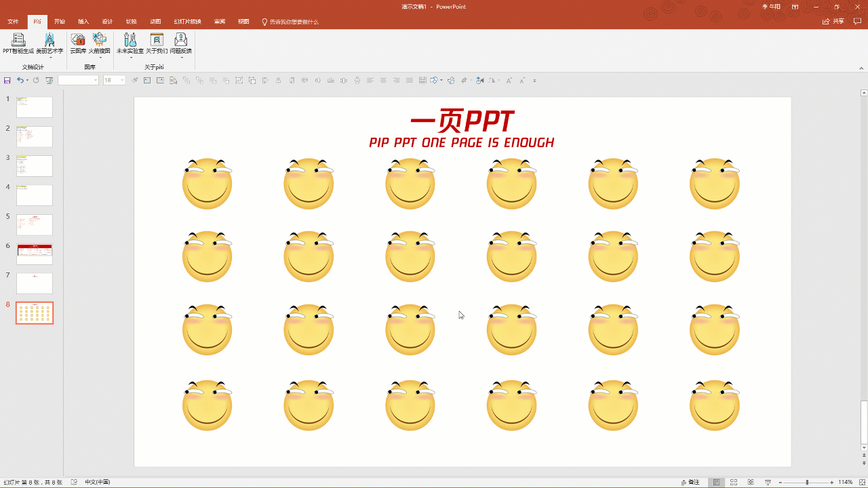
Task: Click the PPT智能生成 icon
Action: coord(18,42)
